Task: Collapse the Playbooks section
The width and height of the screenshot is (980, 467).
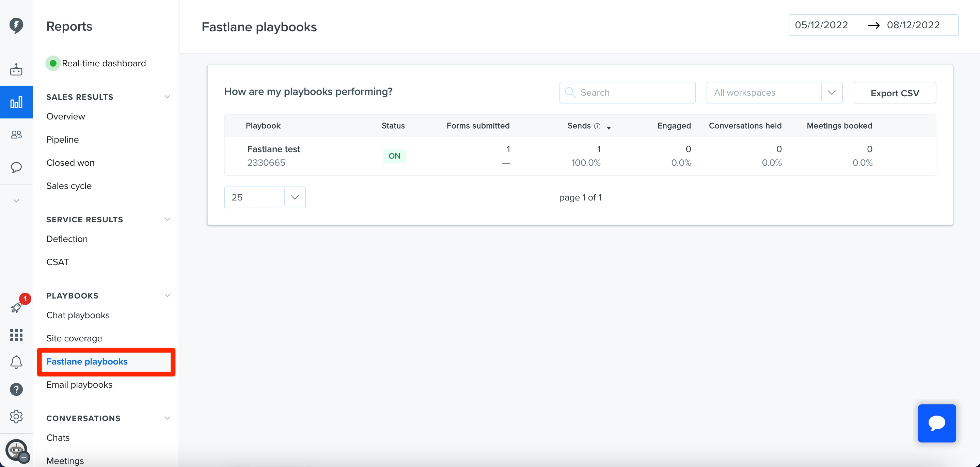Action: (168, 295)
